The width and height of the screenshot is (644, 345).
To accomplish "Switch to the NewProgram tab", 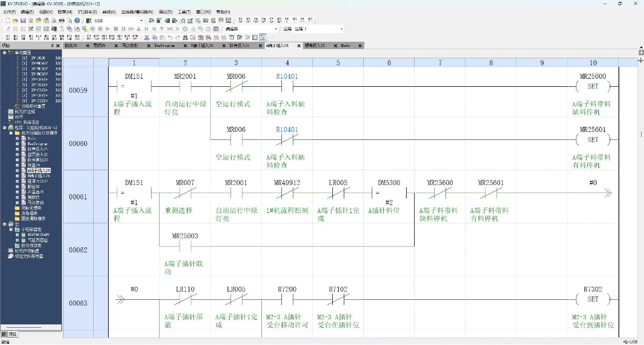I will [164, 45].
